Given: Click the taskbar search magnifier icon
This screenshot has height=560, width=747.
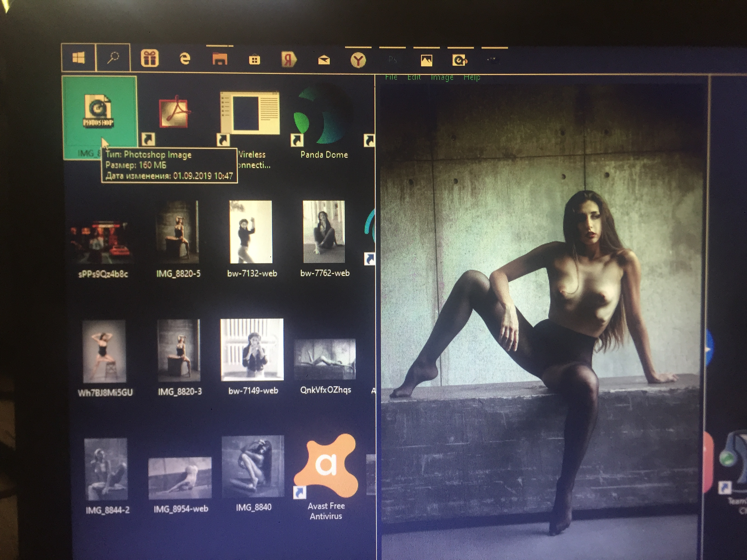Looking at the screenshot, I should pyautogui.click(x=113, y=58).
